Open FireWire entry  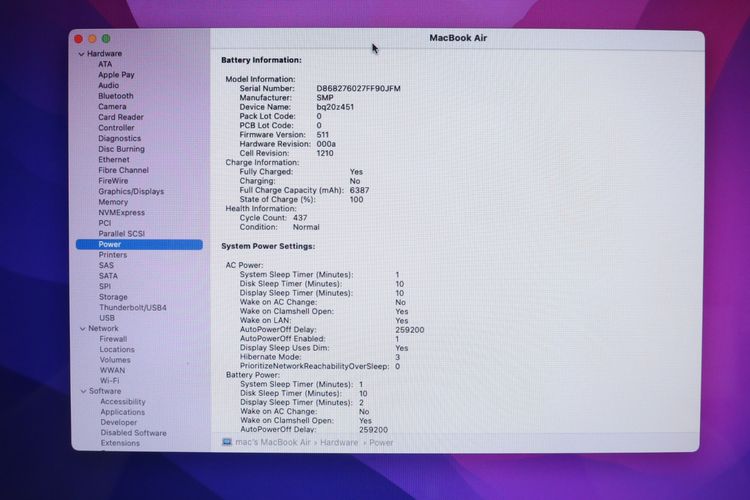pos(113,181)
